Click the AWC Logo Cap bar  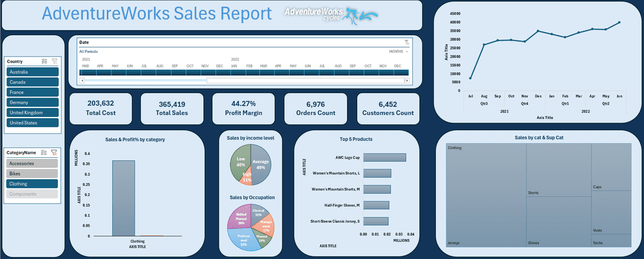coord(384,158)
